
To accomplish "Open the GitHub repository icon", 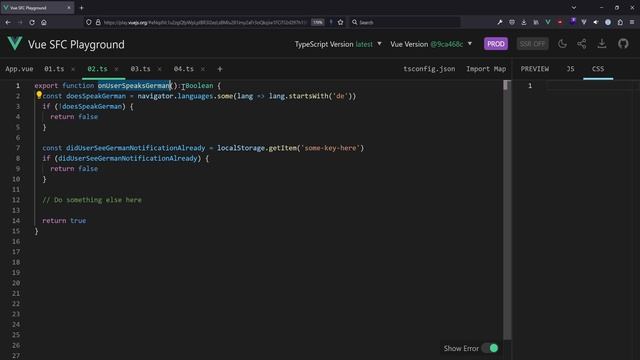I will pos(623,44).
